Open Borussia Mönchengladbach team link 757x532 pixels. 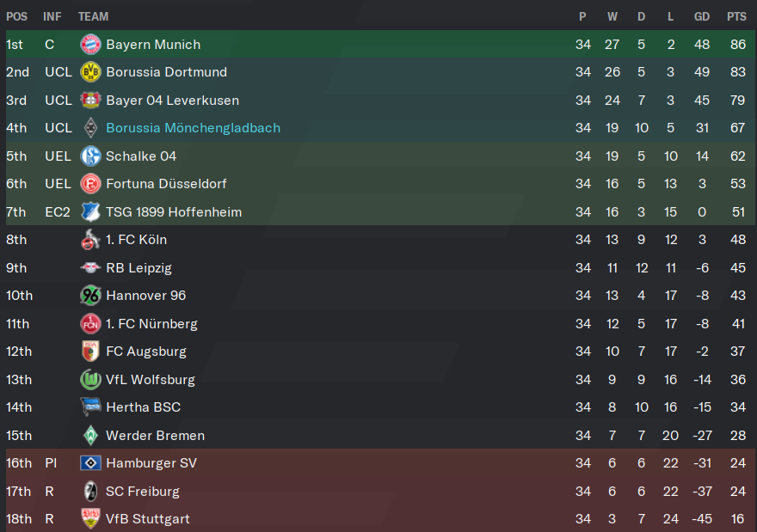pos(193,128)
